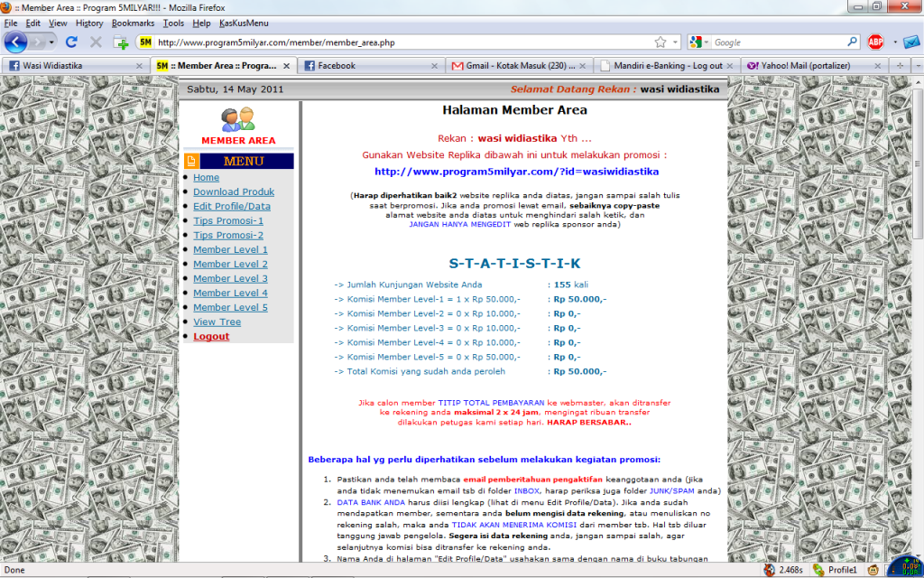This screenshot has width=924, height=578.
Task: Click inside the Google search field
Action: coord(778,42)
